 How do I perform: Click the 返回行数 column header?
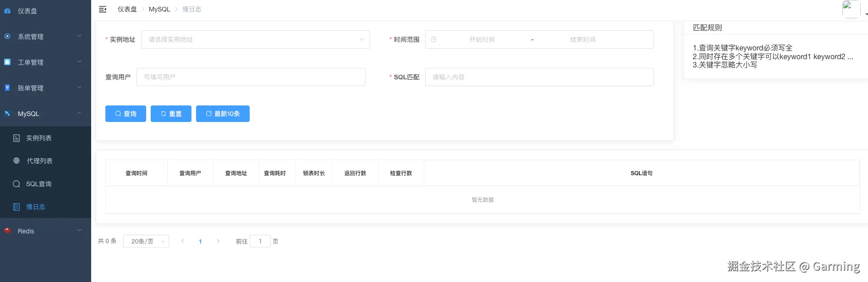pyautogui.click(x=355, y=173)
